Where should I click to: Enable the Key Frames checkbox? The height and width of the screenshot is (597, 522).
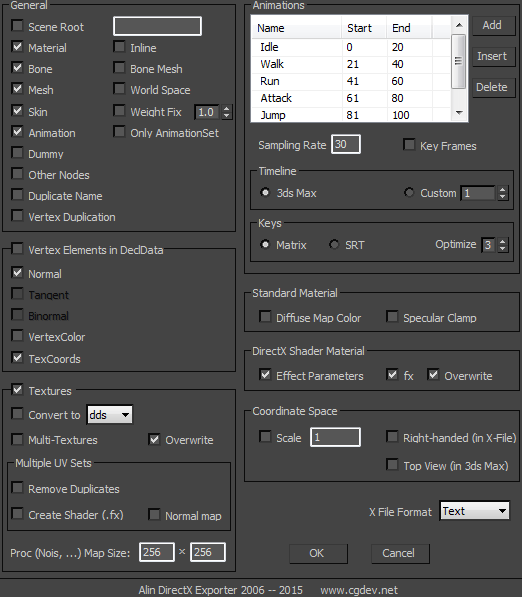click(x=409, y=145)
